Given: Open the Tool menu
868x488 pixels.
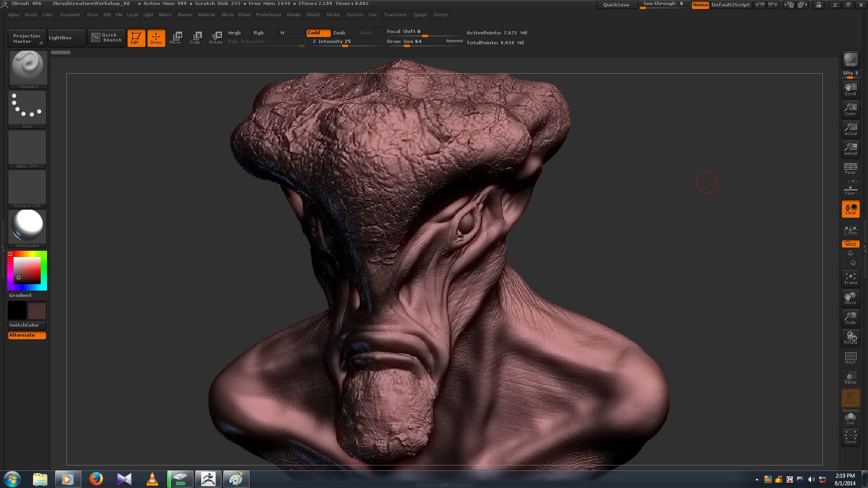Looking at the screenshot, I should coord(372,15).
